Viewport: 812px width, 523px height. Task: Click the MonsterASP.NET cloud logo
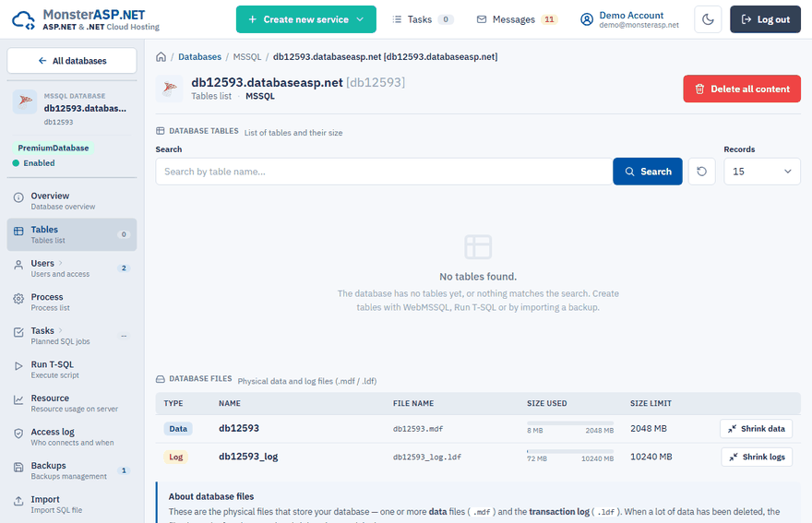click(23, 19)
